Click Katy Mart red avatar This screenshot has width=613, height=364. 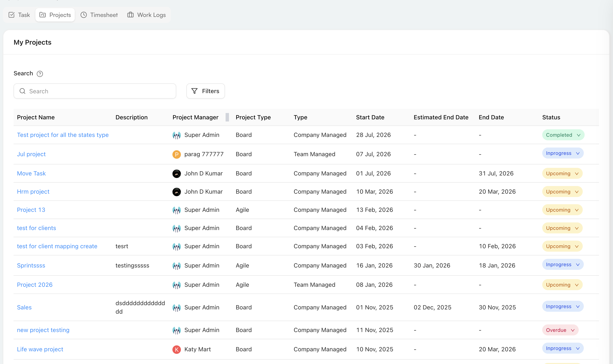click(176, 349)
